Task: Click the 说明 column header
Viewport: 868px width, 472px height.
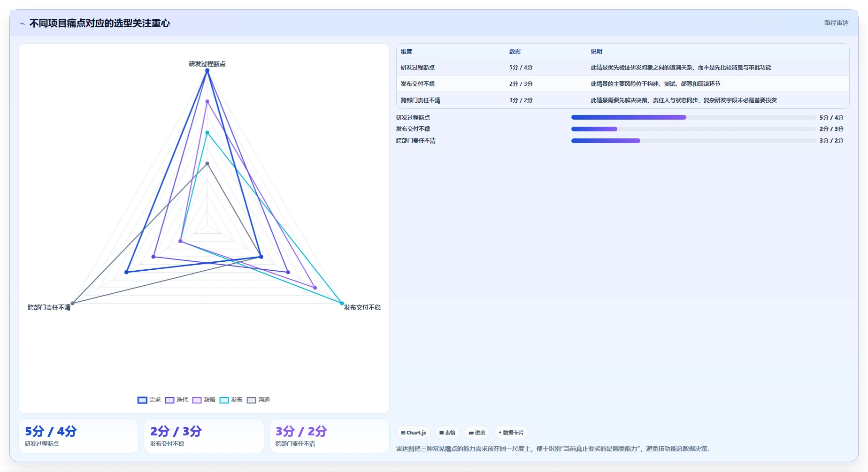Action: (x=596, y=52)
